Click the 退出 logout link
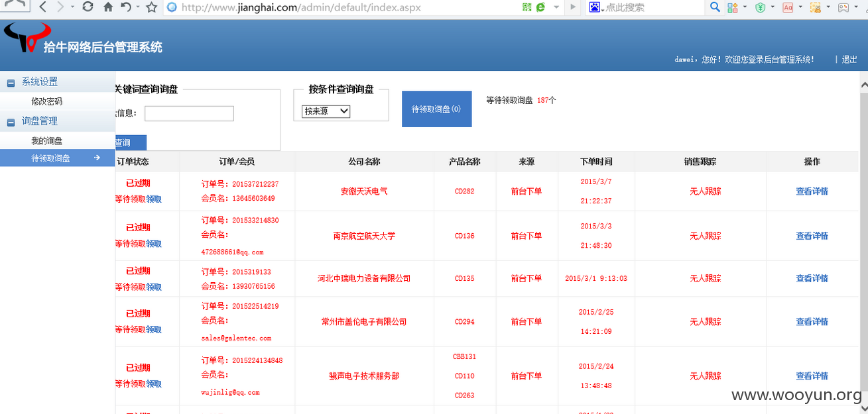This screenshot has width=868, height=414. 849,60
